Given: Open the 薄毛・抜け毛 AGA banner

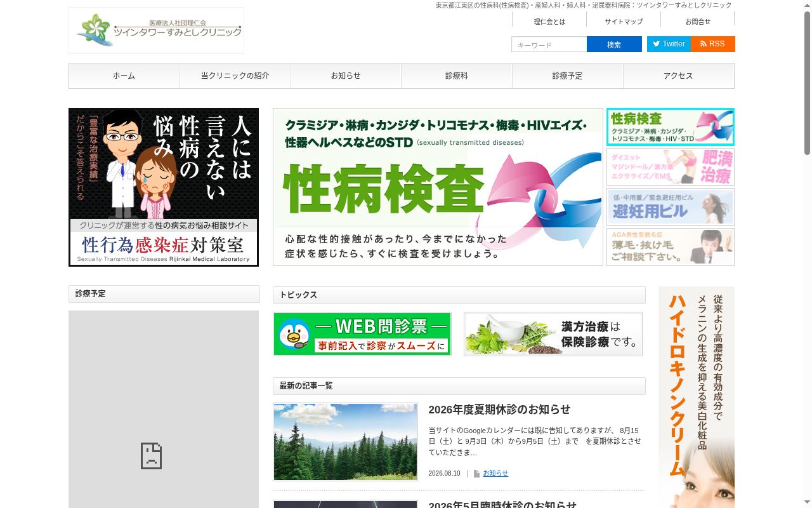Looking at the screenshot, I should 671,247.
